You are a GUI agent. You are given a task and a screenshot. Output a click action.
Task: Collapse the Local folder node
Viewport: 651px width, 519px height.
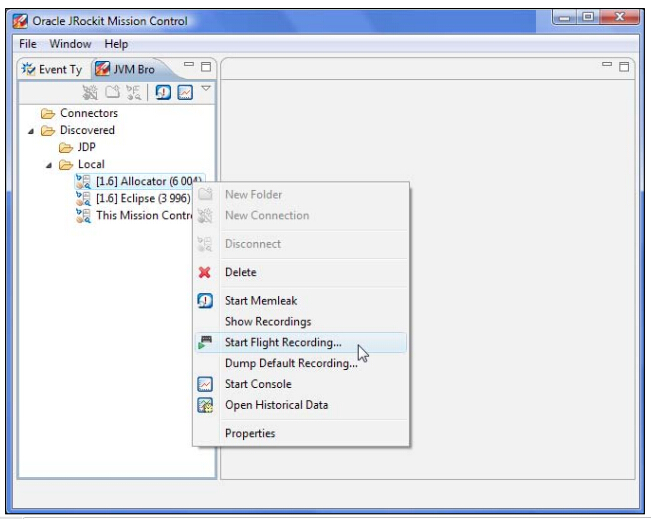(48, 165)
